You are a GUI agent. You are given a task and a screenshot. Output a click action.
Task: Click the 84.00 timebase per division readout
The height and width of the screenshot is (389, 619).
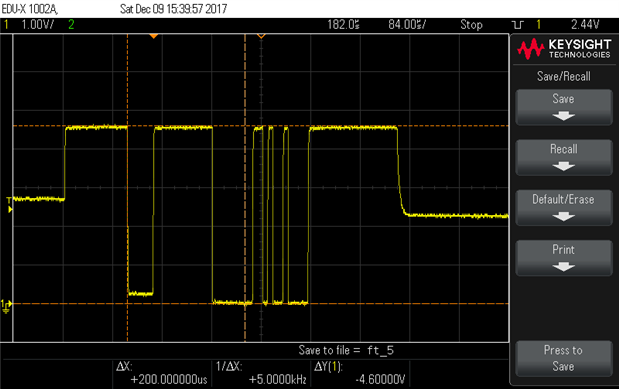(x=407, y=25)
